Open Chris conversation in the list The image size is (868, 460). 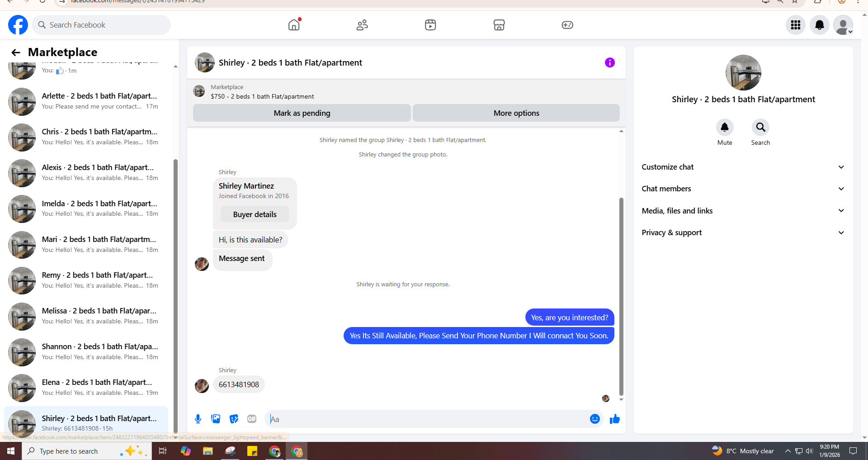tap(86, 137)
